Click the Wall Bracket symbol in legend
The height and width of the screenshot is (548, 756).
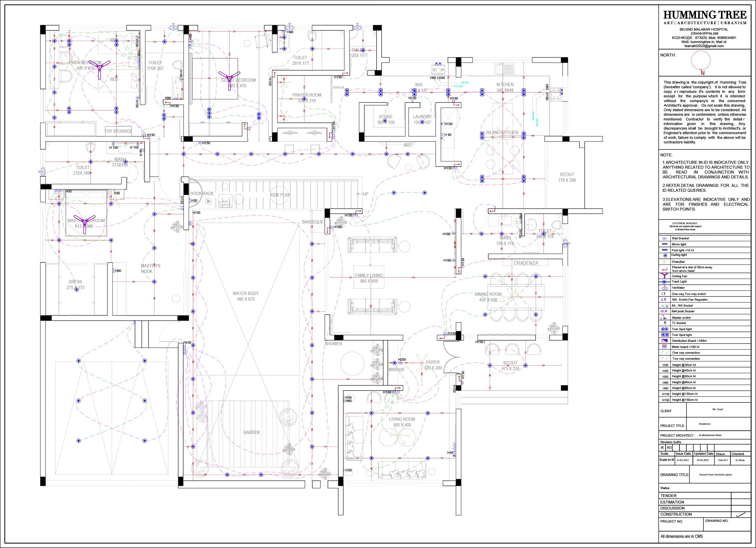pos(664,239)
